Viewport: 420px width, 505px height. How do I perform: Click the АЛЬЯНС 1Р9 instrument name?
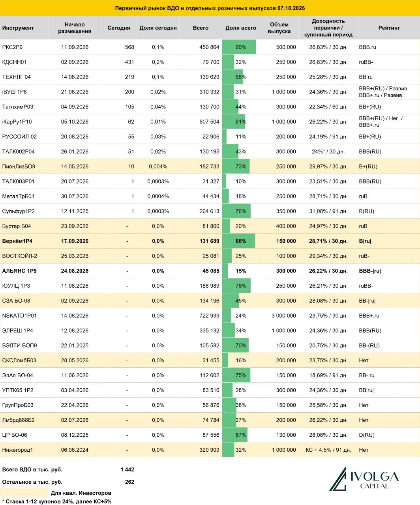click(19, 271)
